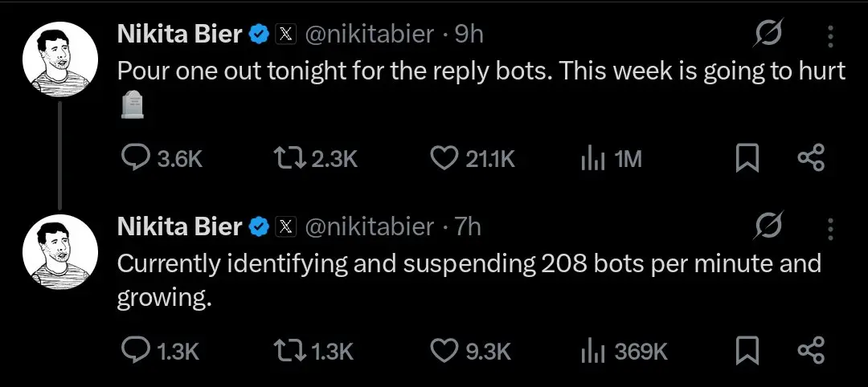Repost the "suspending 208 bots" tweet
The height and width of the screenshot is (387, 868).
(x=288, y=350)
